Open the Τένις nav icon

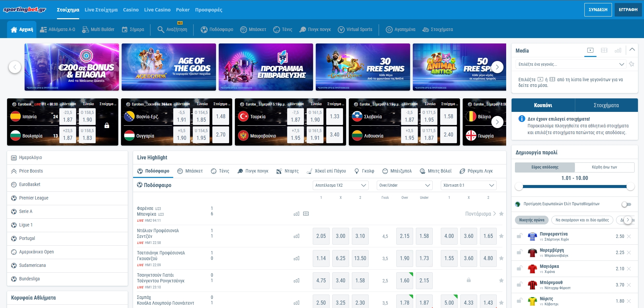pos(276,30)
